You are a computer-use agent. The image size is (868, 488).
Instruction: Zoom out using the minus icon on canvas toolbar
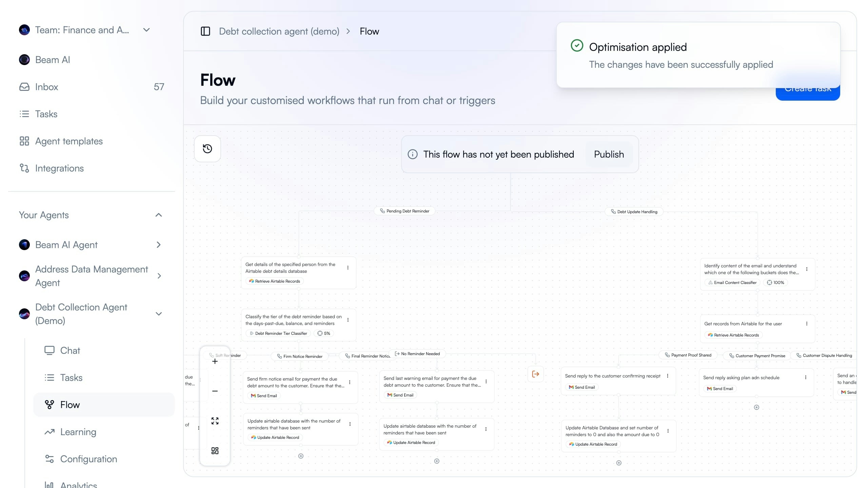(215, 391)
